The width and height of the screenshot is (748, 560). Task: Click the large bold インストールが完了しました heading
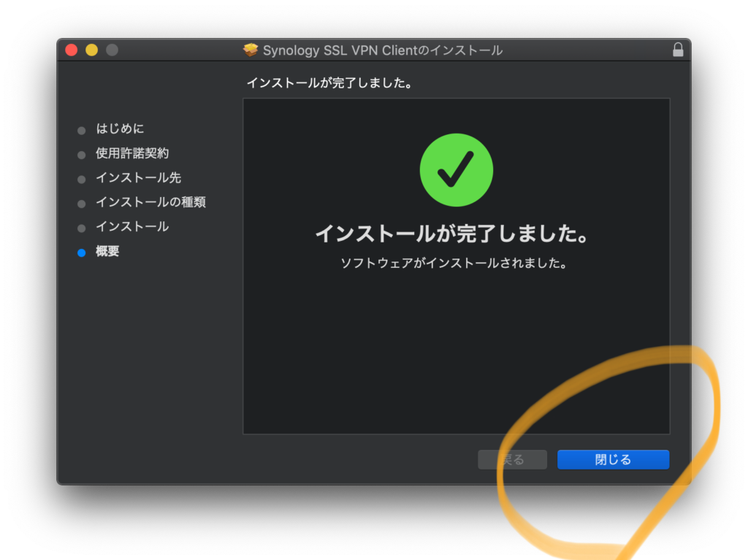pos(451,234)
